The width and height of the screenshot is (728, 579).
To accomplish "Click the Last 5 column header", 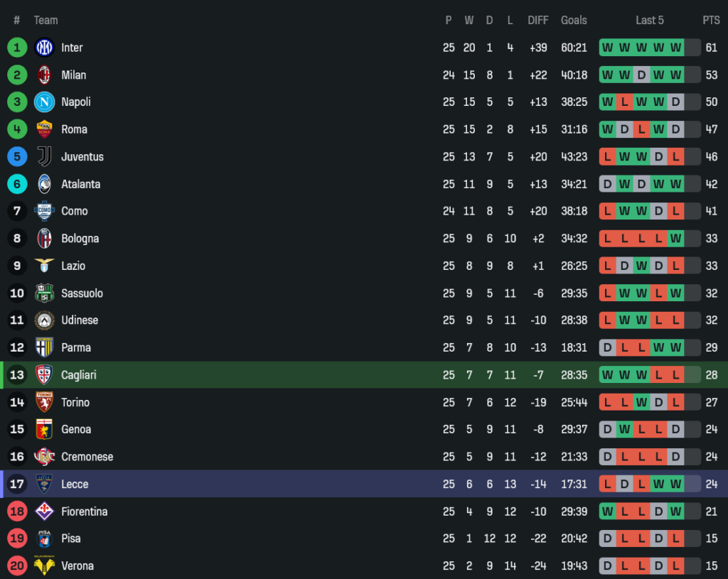I will [x=649, y=20].
